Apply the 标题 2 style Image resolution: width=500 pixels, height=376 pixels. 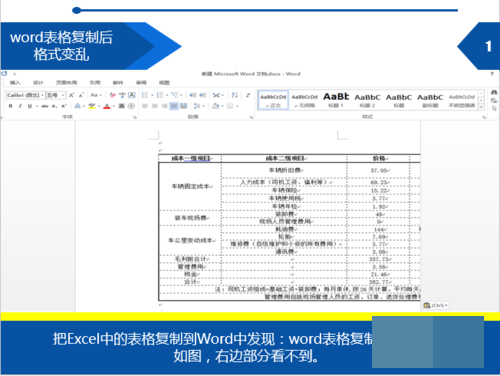tap(367, 100)
